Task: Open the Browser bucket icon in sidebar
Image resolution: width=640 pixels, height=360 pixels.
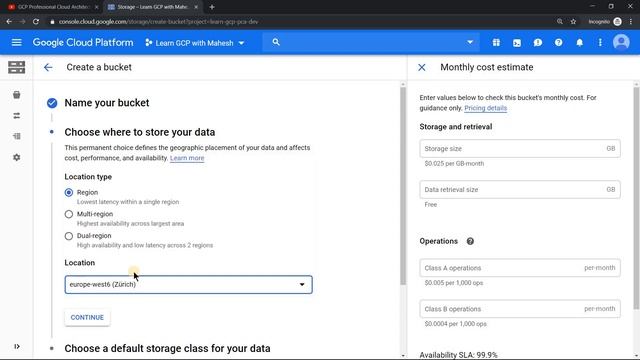Action: [16, 95]
